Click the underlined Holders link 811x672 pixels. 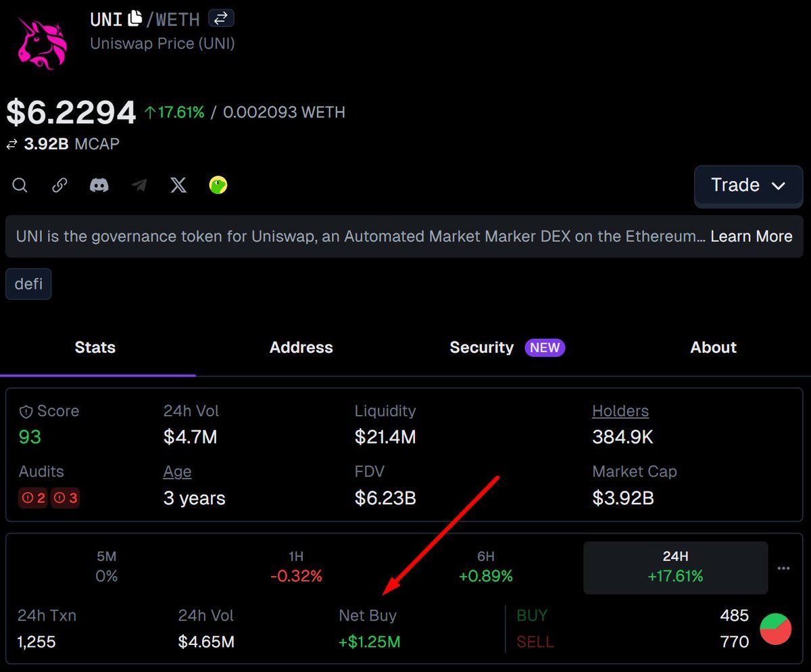click(620, 411)
